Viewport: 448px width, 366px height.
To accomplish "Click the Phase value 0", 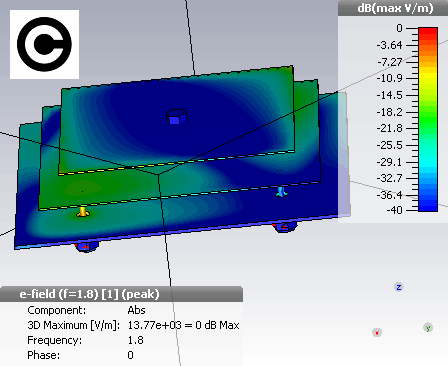I will 130,355.
